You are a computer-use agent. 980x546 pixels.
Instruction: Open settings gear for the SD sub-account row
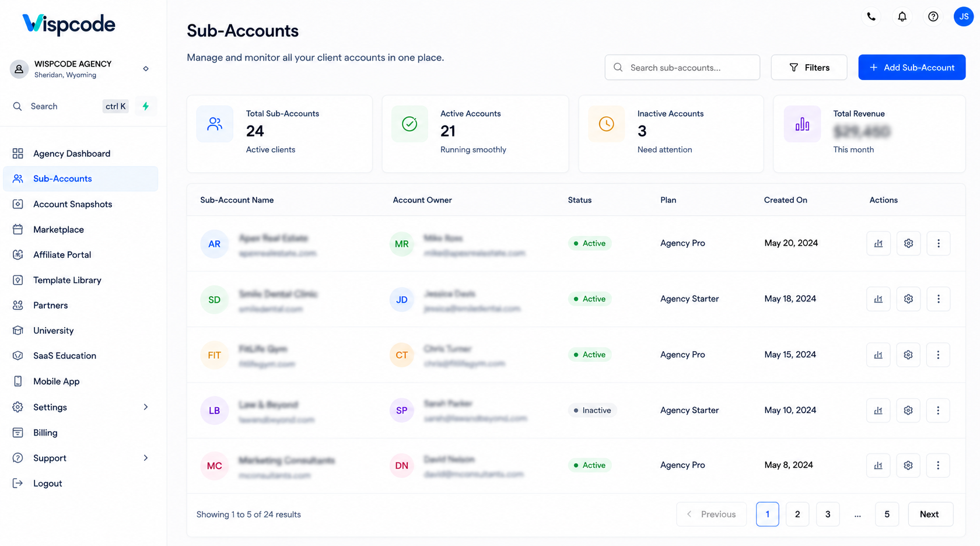tap(908, 299)
